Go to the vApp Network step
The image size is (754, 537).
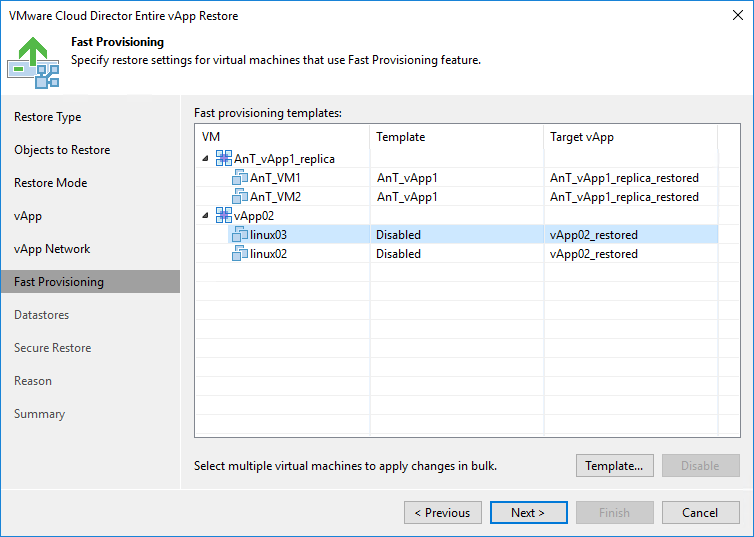[52, 249]
